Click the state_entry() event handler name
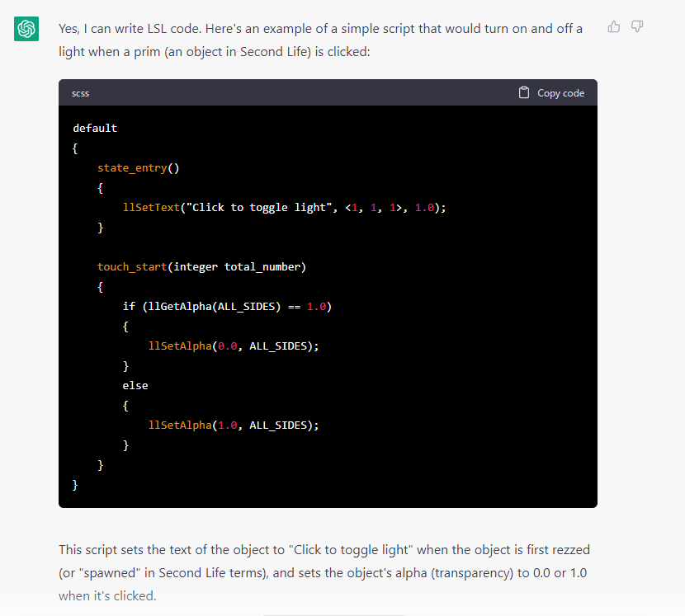This screenshot has width=685, height=616. pyautogui.click(x=132, y=167)
